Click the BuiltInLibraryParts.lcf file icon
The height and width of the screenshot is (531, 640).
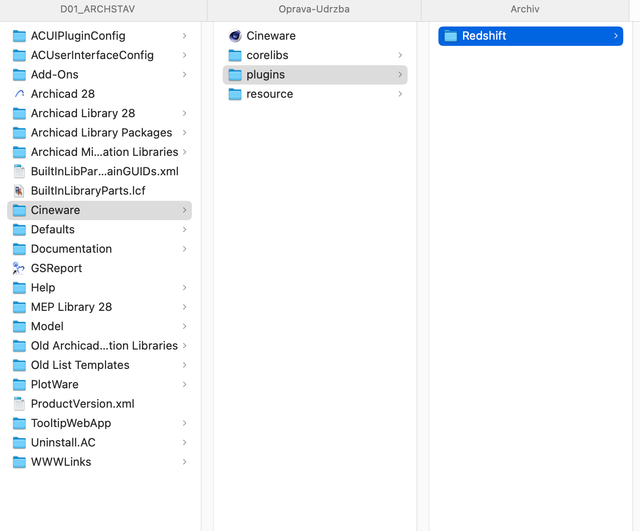coord(19,191)
